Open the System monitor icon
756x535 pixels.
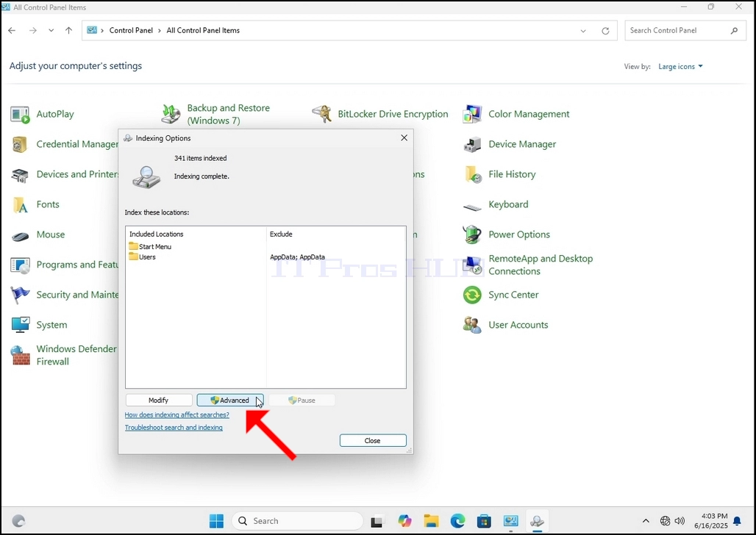pos(20,326)
